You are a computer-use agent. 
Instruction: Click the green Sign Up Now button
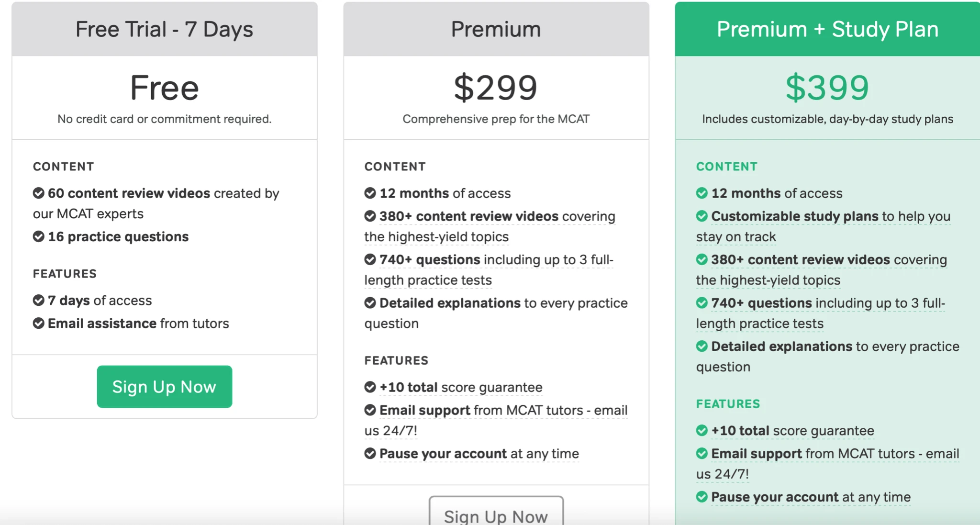pos(164,386)
